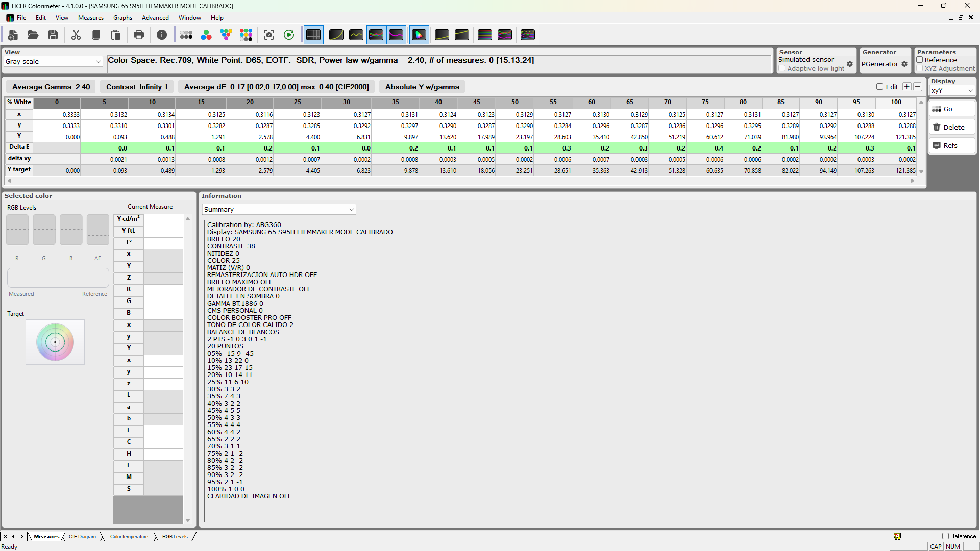Open saturation shift graph icon

(x=505, y=35)
